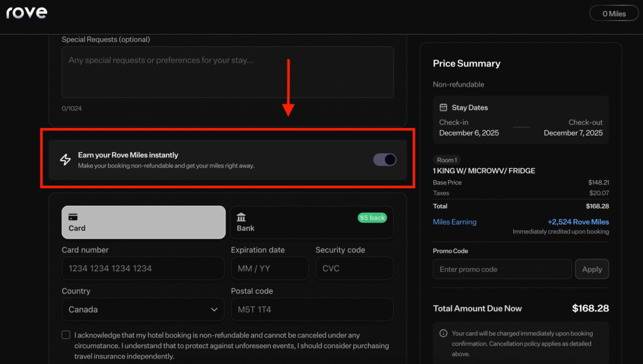Check the non-refundable booking acknowledgment checkbox
The width and height of the screenshot is (643, 364).
tap(65, 336)
